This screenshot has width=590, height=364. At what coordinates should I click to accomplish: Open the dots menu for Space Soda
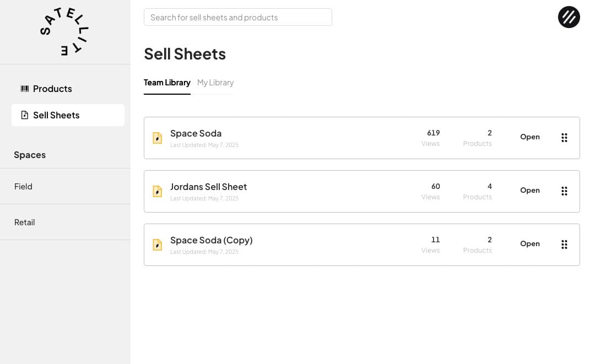coord(564,138)
